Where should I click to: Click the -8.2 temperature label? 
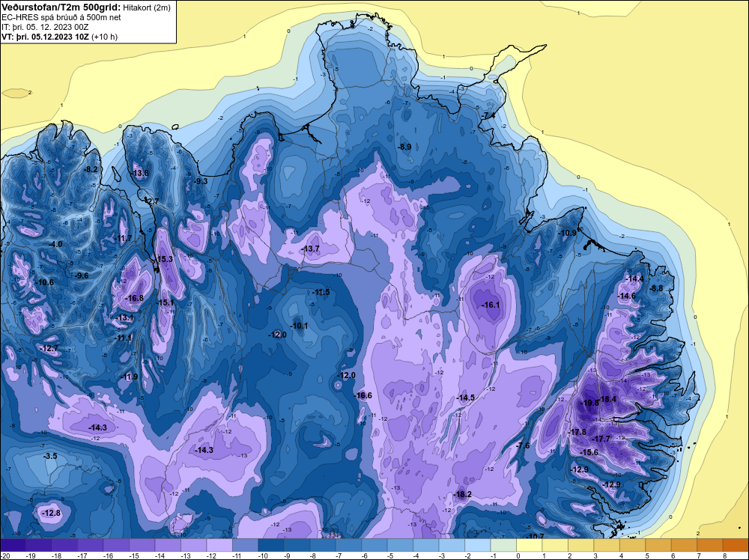[91, 169]
